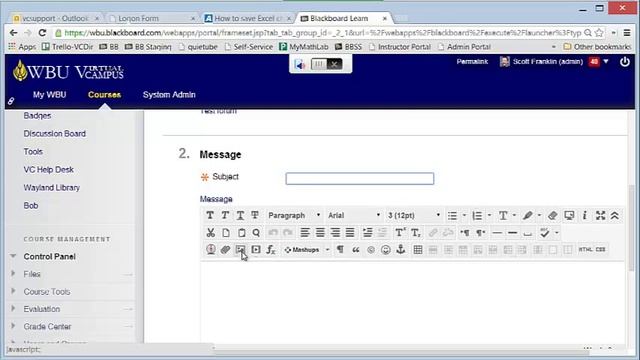The width and height of the screenshot is (640, 360).
Task: Expand the Grade Center section
Action: [x=13, y=326]
